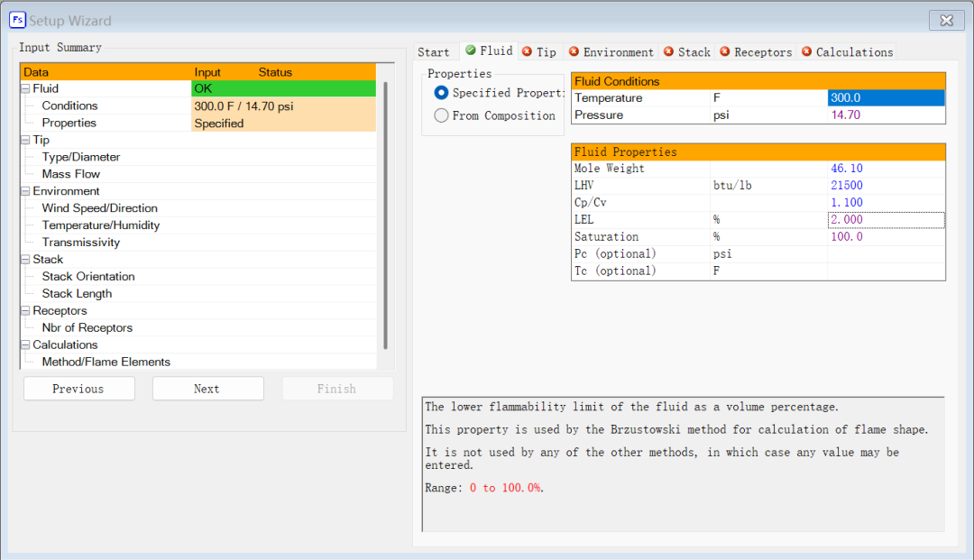Go to the Receptors tab
This screenshot has width=974, height=560.
[756, 52]
